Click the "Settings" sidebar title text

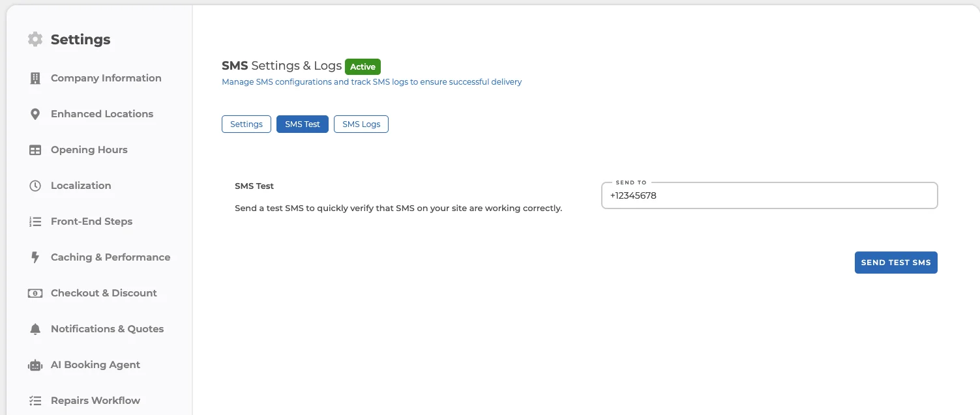pos(81,40)
